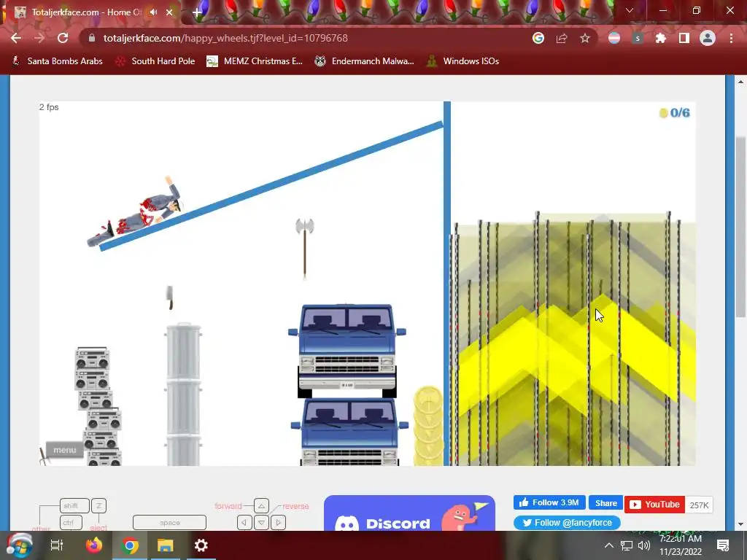Click Follow @fancyforce Twitter button
The width and height of the screenshot is (747, 560).
pyautogui.click(x=567, y=523)
